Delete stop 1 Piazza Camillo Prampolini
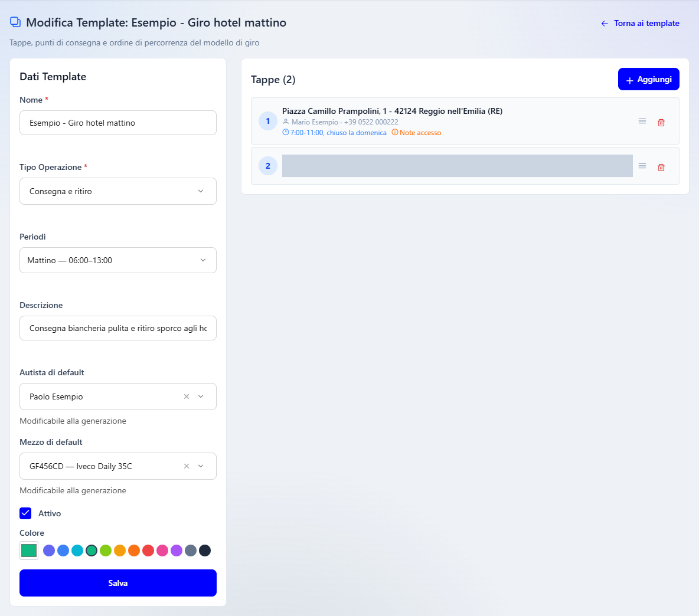 coord(661,123)
